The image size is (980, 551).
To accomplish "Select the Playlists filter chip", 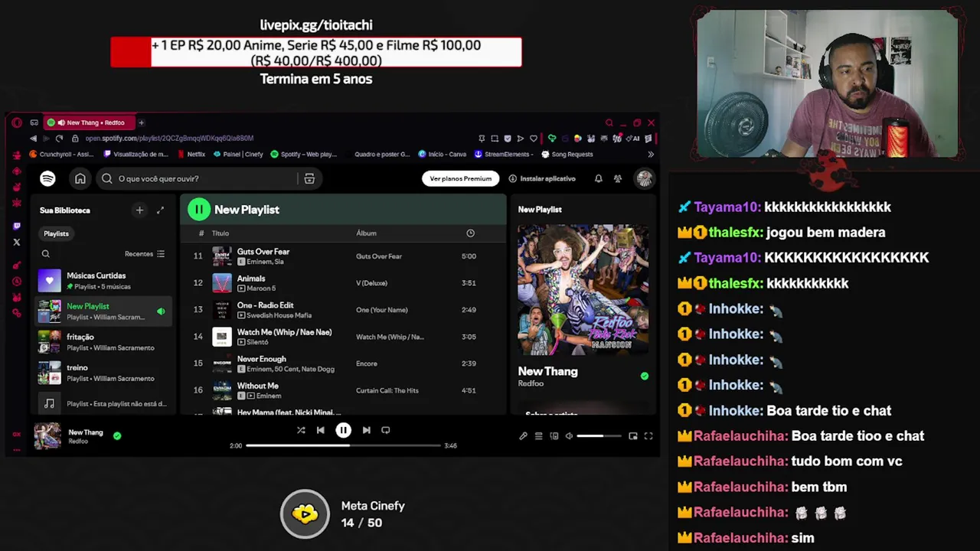I will 56,233.
